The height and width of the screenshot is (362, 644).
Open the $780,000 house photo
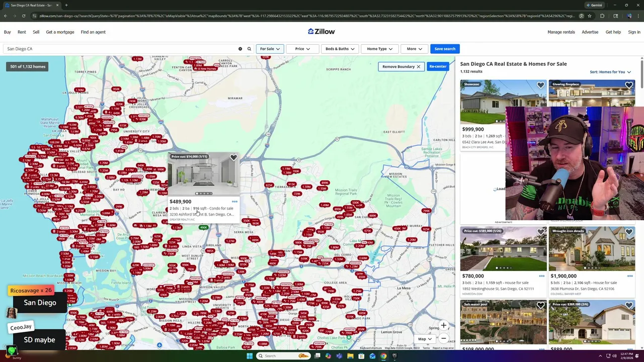[503, 249]
